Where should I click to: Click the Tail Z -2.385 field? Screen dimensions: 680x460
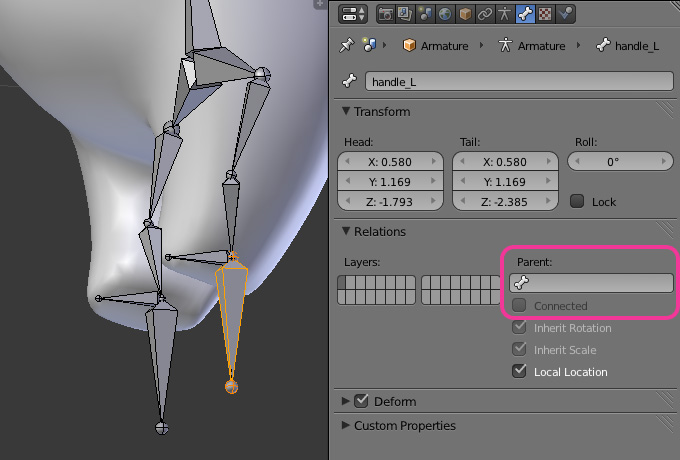(x=505, y=202)
